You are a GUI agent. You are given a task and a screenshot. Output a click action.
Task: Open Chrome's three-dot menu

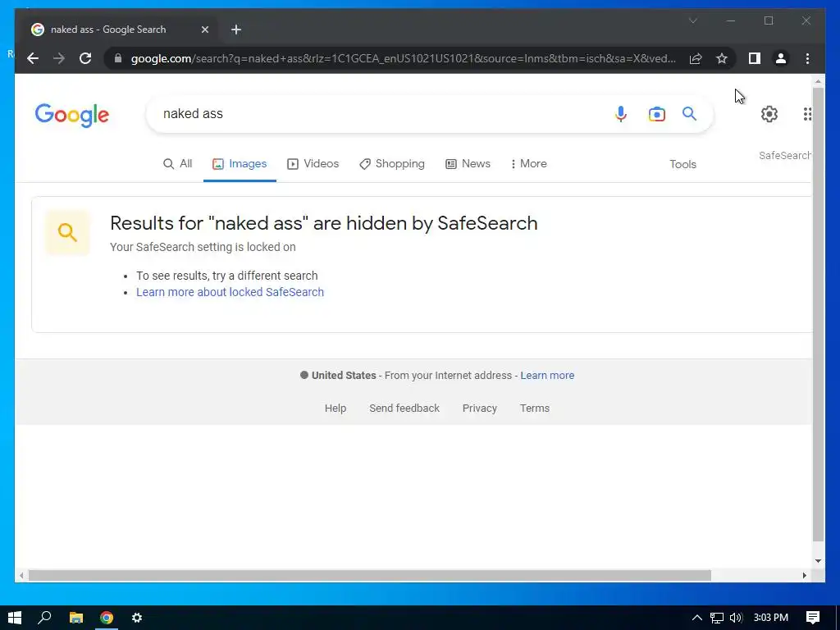coord(807,58)
